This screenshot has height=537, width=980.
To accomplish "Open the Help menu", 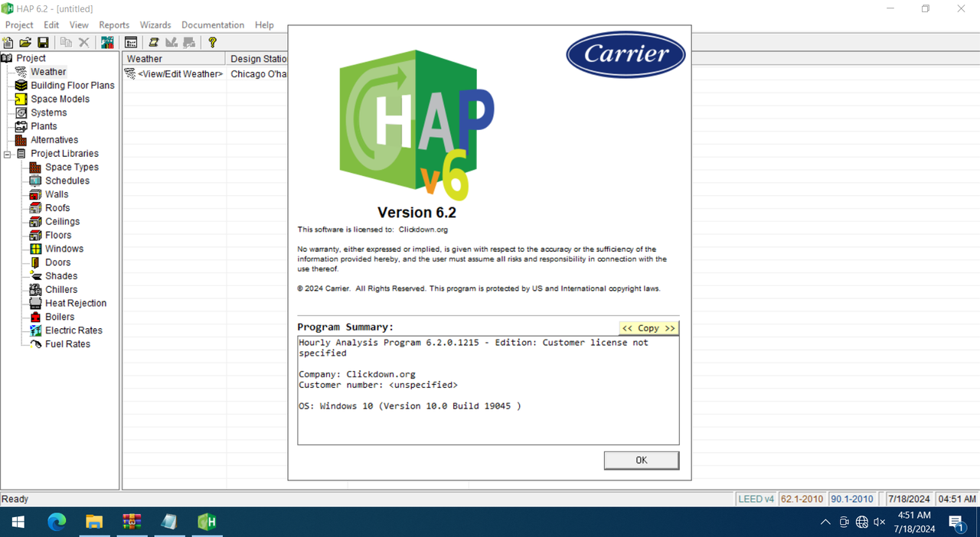I will [264, 25].
